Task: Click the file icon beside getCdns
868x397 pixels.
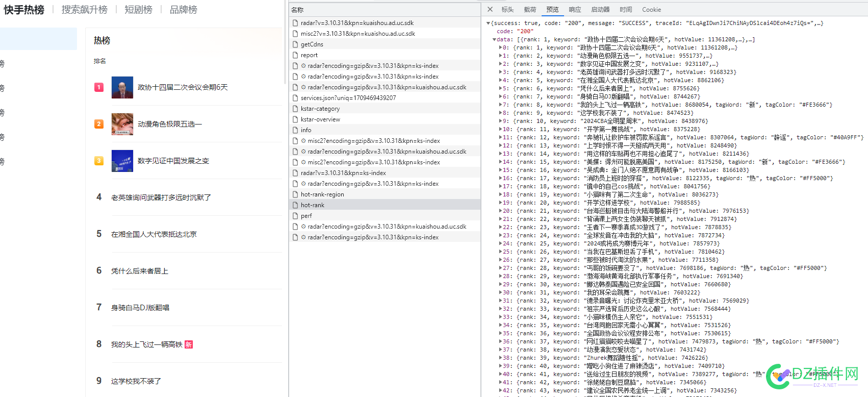Action: pyautogui.click(x=295, y=44)
